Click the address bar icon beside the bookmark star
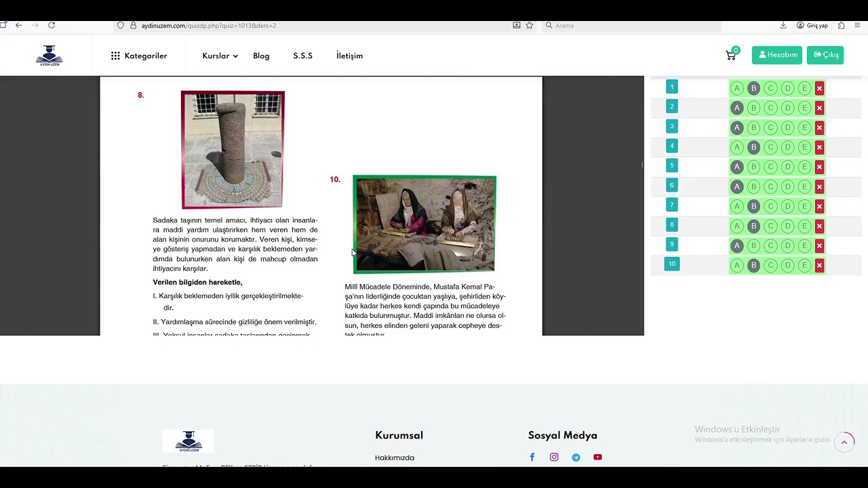 [517, 26]
